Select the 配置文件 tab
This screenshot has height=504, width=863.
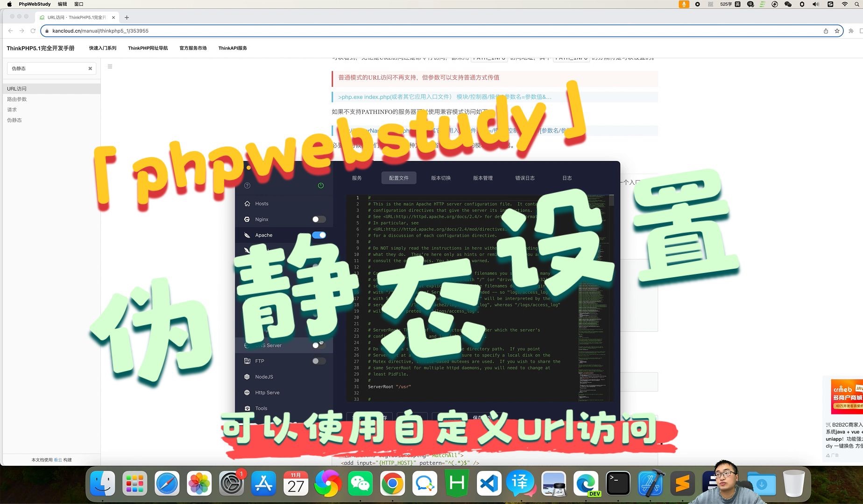coord(399,178)
